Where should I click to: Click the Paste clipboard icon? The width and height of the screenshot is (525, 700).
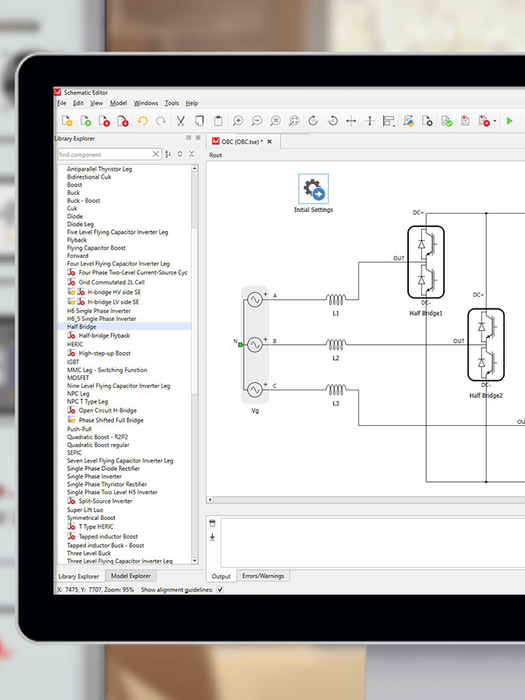point(218,121)
